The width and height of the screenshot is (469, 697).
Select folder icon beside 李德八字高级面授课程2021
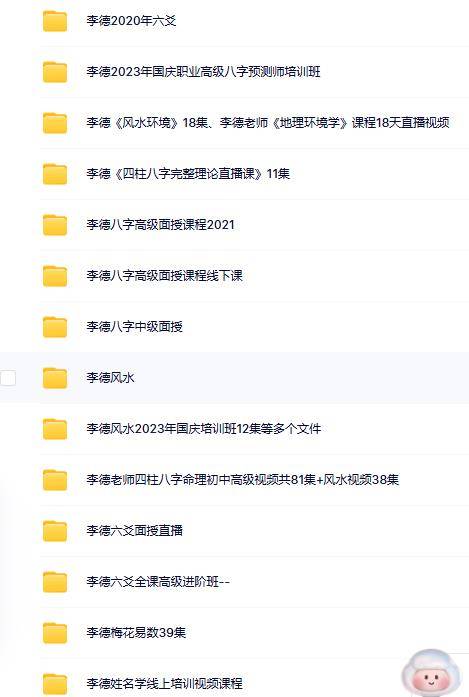coord(55,225)
